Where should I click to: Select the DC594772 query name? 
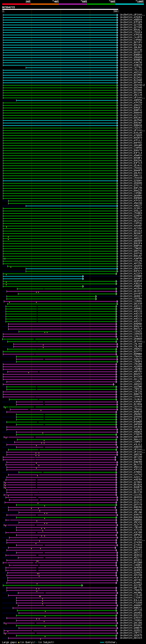[8, 7]
